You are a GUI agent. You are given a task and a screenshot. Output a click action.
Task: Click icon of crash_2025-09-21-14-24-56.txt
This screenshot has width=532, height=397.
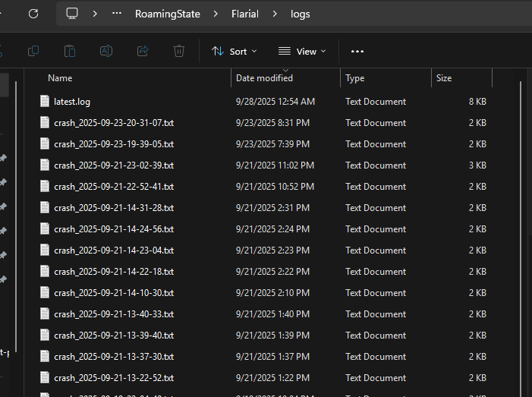(45, 228)
